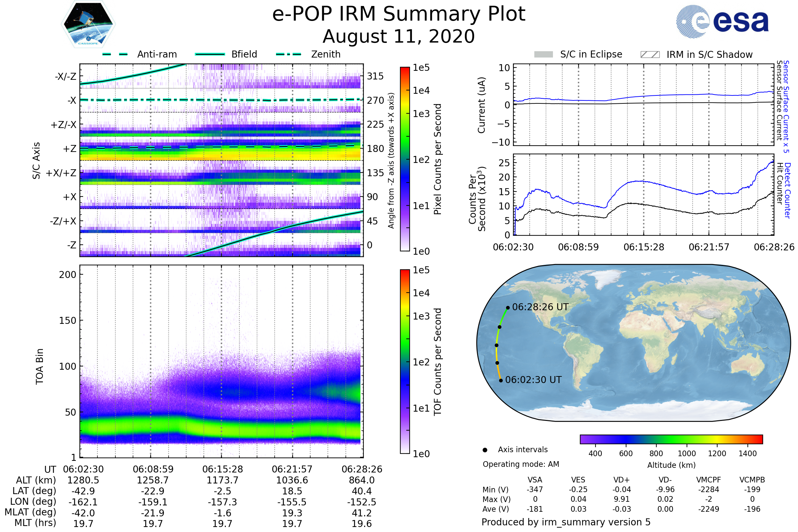Click the TOF Counts per Second colorbar
Screen dimensions: 798x532
(405, 361)
